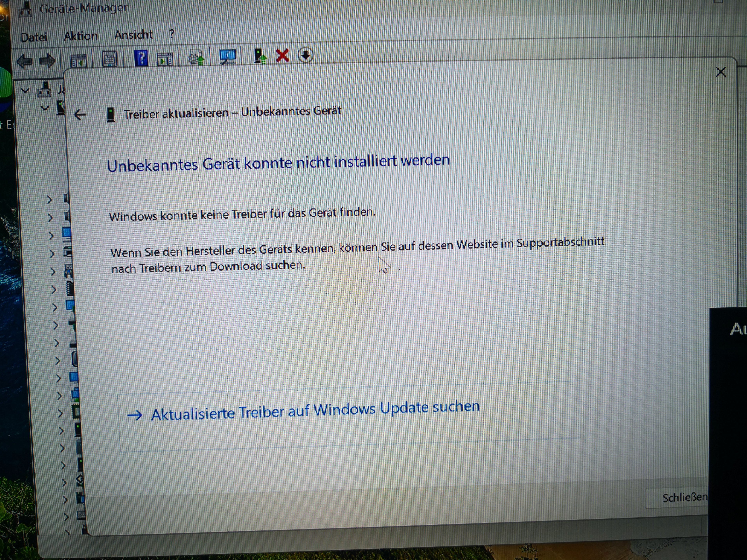Click the blue help question mark icon

(x=141, y=58)
